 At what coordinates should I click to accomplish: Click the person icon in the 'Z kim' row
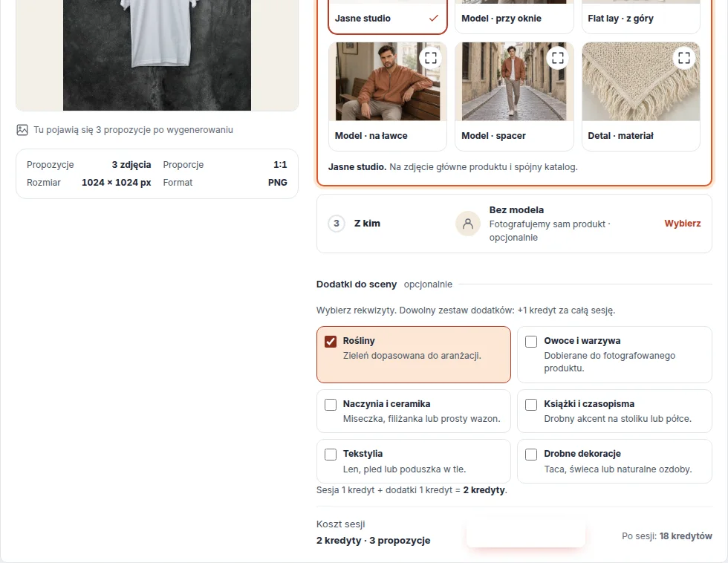point(468,224)
